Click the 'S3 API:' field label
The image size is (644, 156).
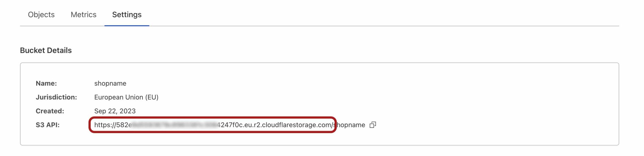click(48, 125)
